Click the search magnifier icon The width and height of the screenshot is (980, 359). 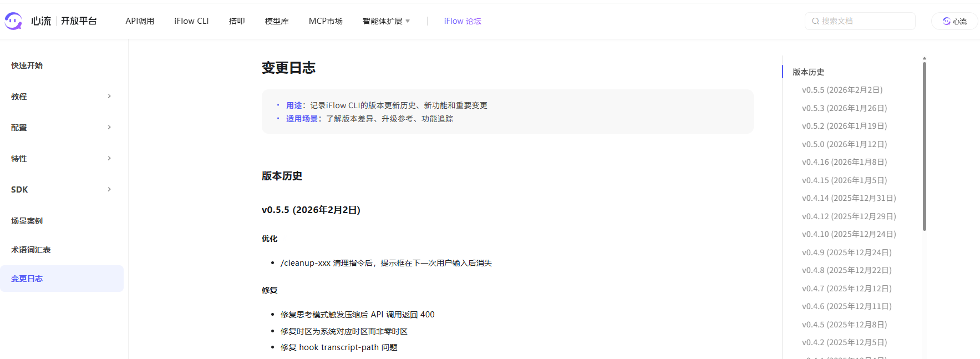point(815,21)
